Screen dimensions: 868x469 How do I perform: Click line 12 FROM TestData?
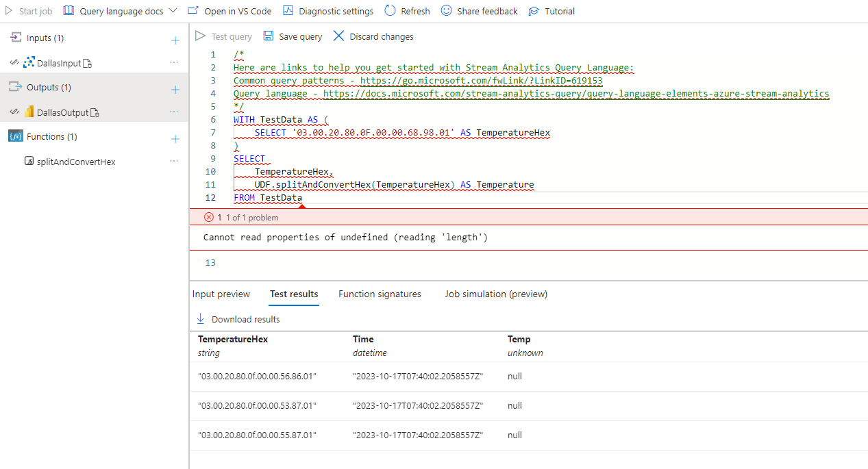(x=268, y=198)
